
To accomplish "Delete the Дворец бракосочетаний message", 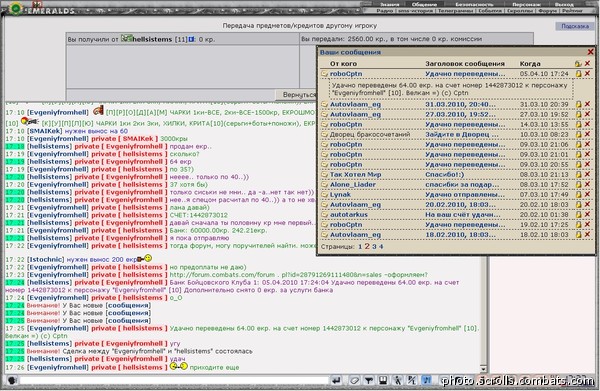I will point(587,134).
